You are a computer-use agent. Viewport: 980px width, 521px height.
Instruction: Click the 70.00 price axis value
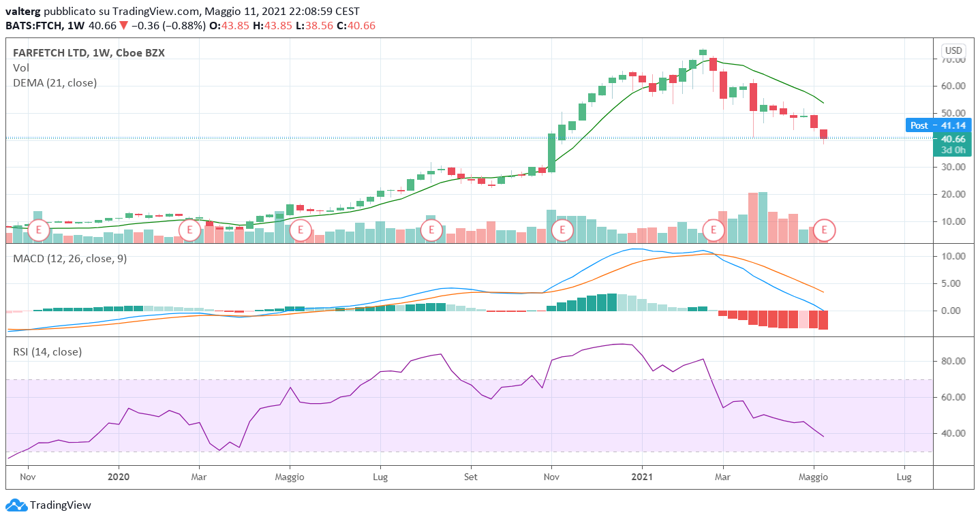(952, 60)
